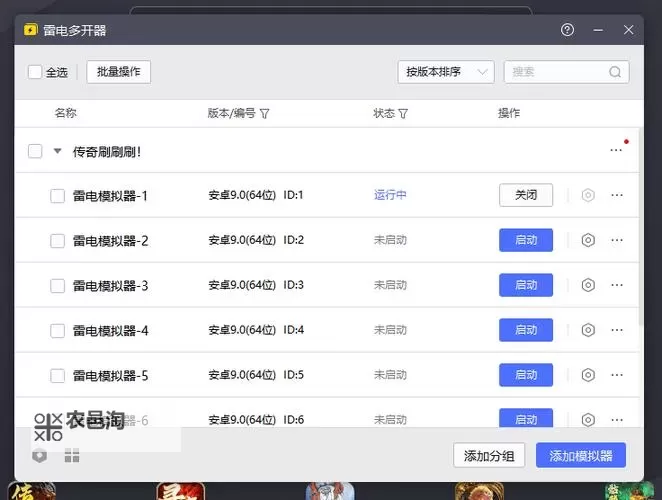Open the 按版本排序 sort dropdown
Image resolution: width=662 pixels, height=500 pixels.
(445, 72)
